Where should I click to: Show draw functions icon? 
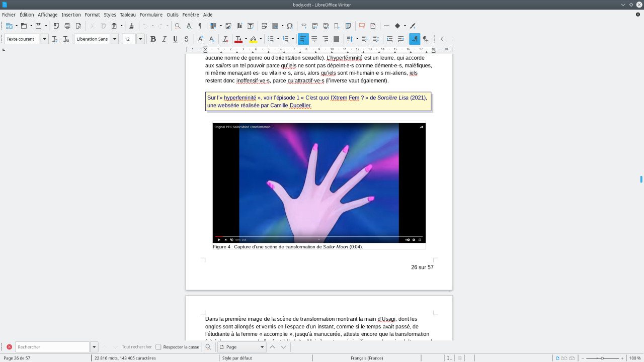tap(413, 26)
